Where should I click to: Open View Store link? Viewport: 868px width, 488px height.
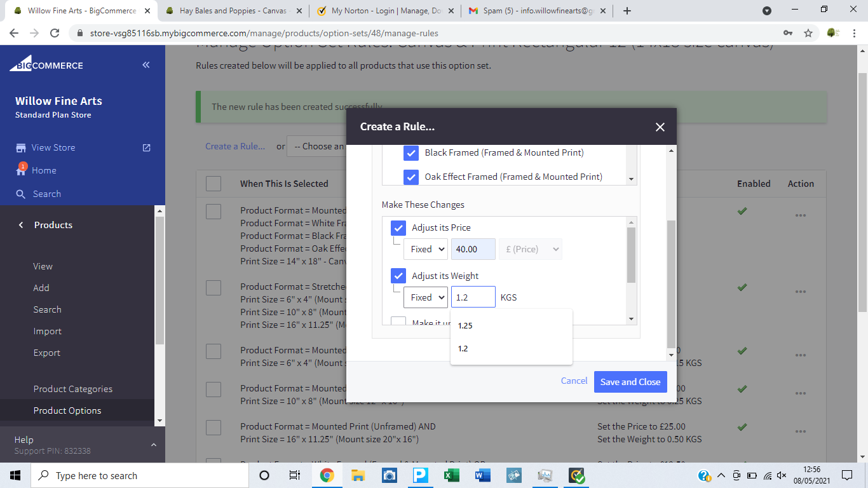pyautogui.click(x=53, y=147)
